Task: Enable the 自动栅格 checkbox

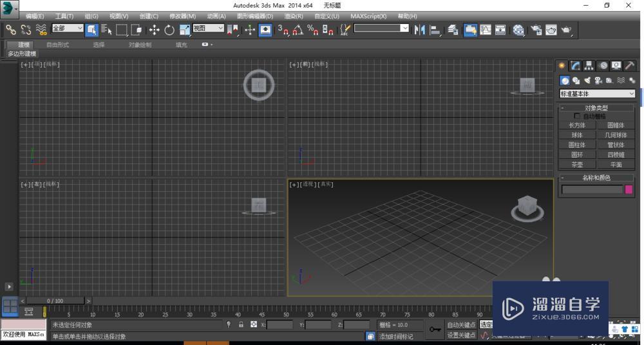Action: coord(577,117)
